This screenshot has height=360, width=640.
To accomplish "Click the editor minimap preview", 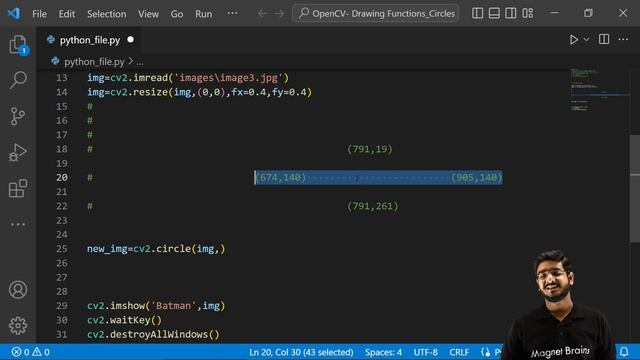I will pos(599,90).
